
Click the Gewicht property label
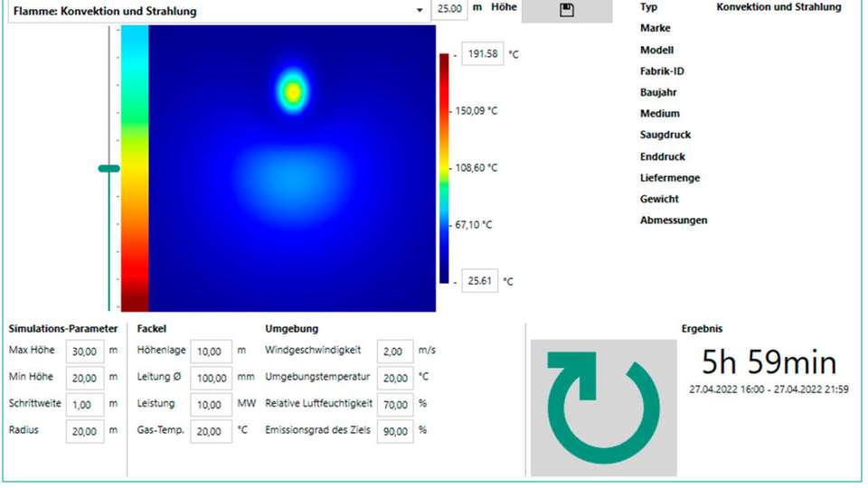[x=659, y=199]
